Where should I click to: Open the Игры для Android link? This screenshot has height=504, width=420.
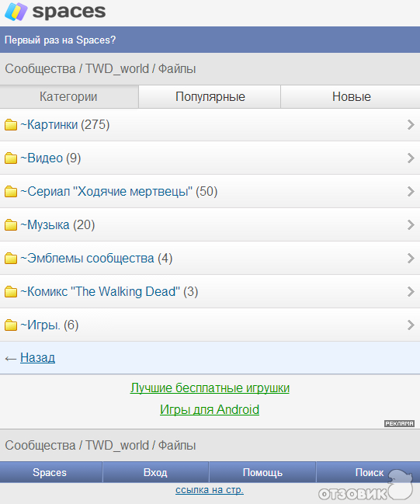pos(210,409)
